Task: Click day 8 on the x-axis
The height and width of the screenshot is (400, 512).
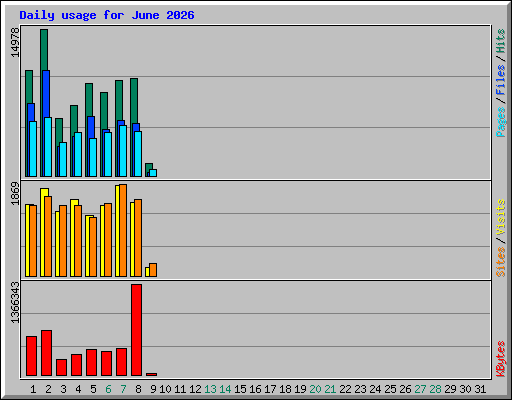Action: click(138, 389)
